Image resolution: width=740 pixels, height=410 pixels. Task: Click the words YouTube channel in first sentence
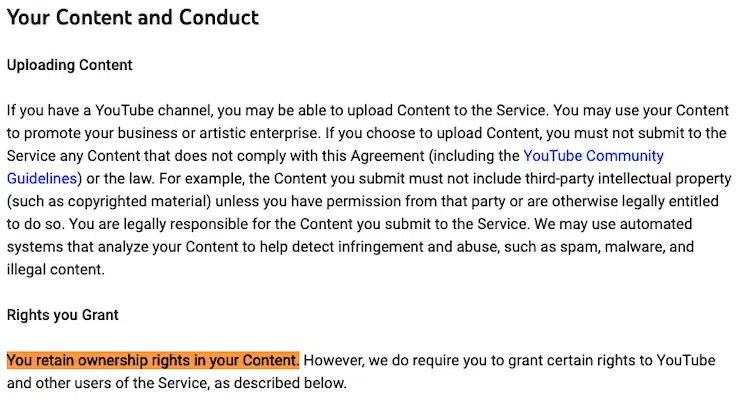click(153, 111)
